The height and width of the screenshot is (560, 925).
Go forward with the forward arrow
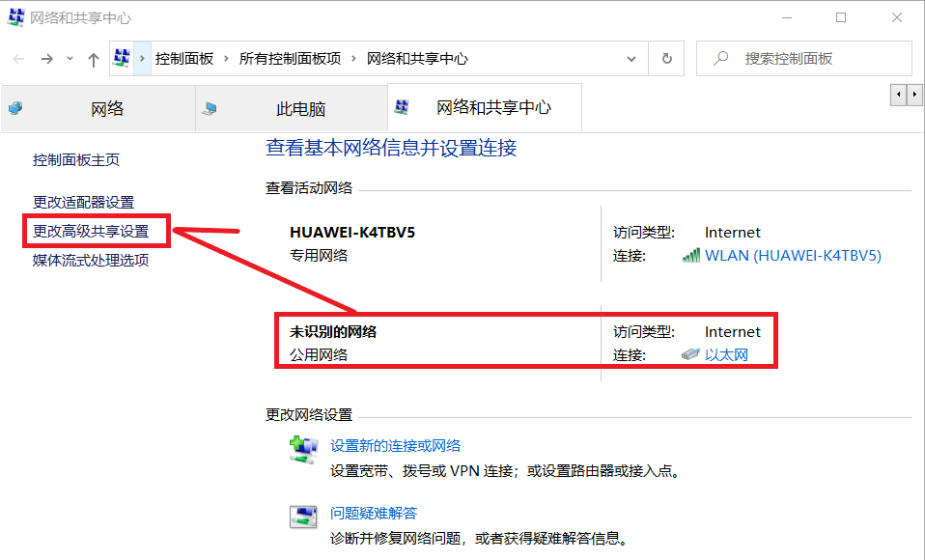[x=47, y=59]
